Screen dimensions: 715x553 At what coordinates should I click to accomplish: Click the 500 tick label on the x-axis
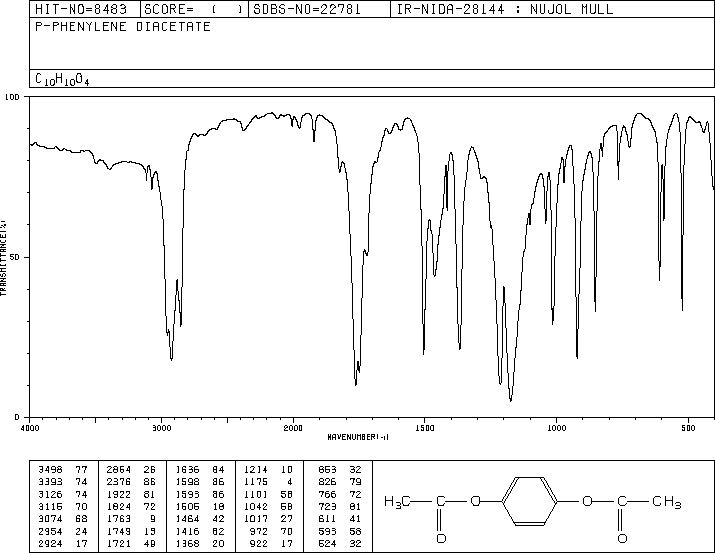click(688, 428)
